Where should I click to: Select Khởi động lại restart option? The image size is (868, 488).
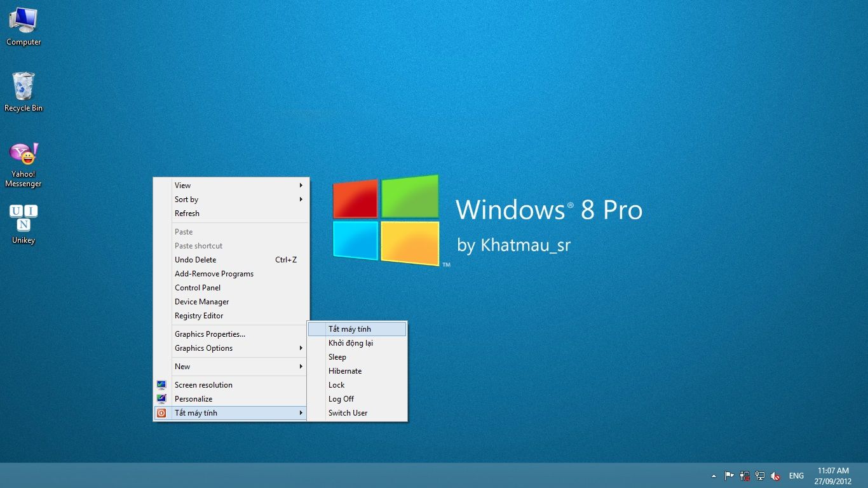tap(357, 343)
